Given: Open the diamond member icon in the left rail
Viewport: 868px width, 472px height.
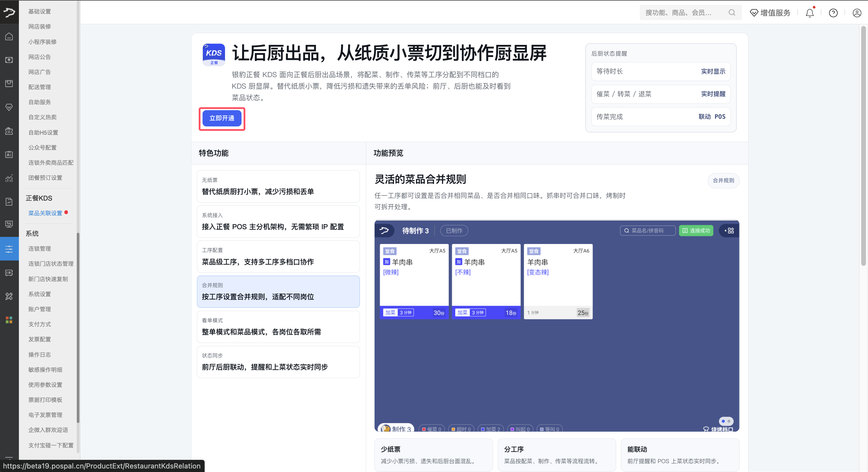Looking at the screenshot, I should click(9, 107).
